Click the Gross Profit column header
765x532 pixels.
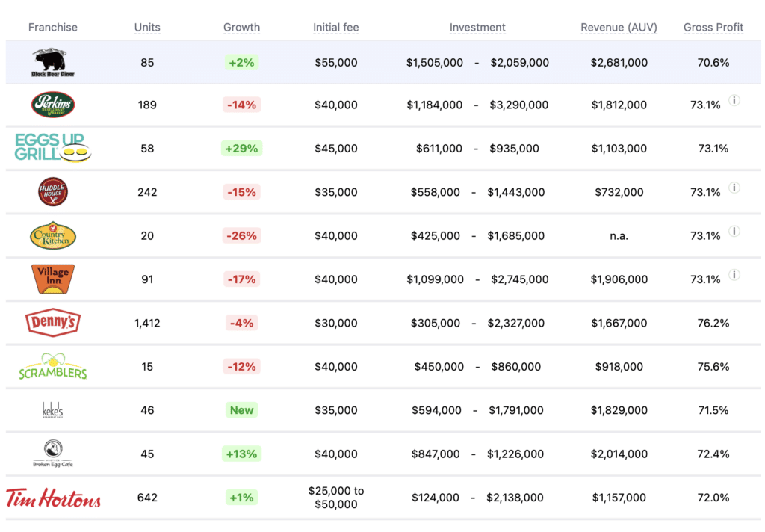(x=713, y=28)
